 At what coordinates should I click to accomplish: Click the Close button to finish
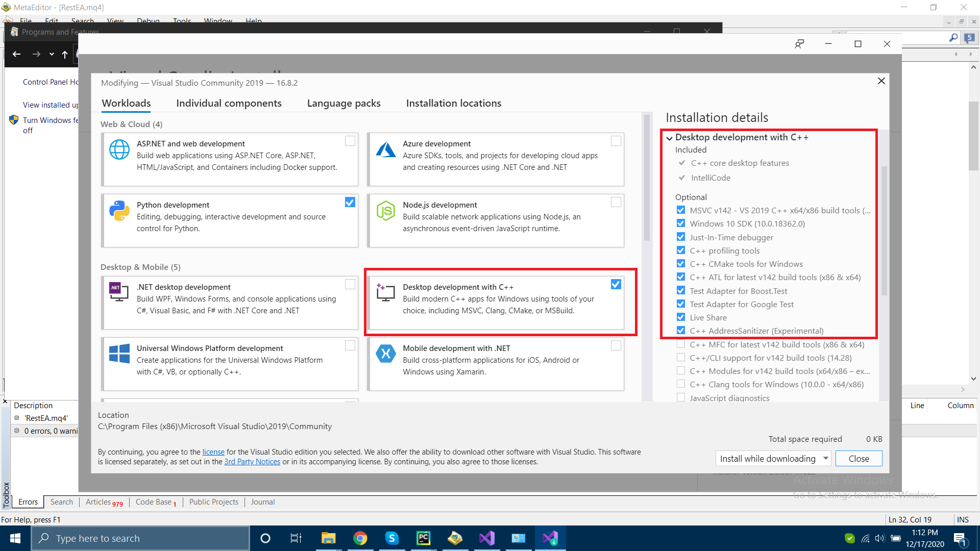[x=858, y=458]
